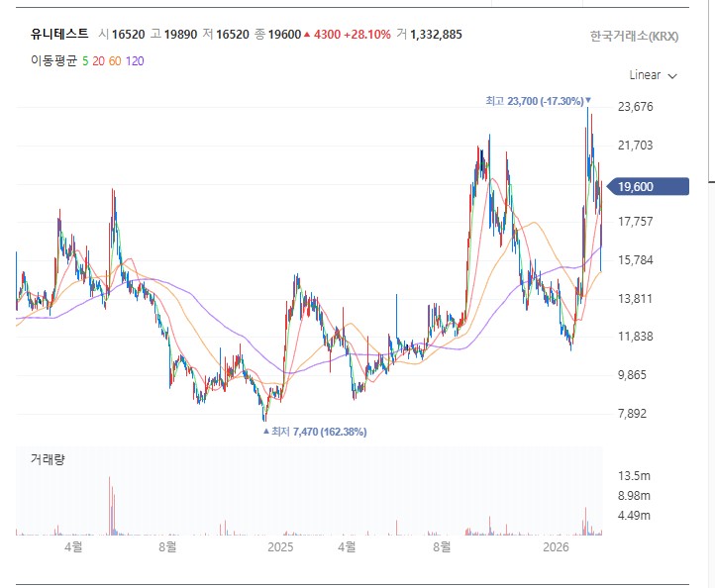Click the 이동평균 indicator label
This screenshot has width=715, height=588.
[53, 61]
